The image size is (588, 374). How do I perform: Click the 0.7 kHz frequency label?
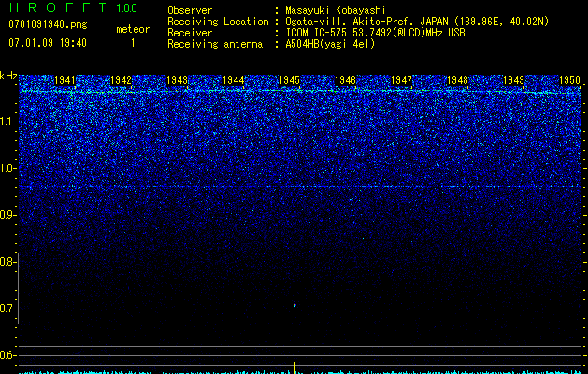tap(7, 309)
